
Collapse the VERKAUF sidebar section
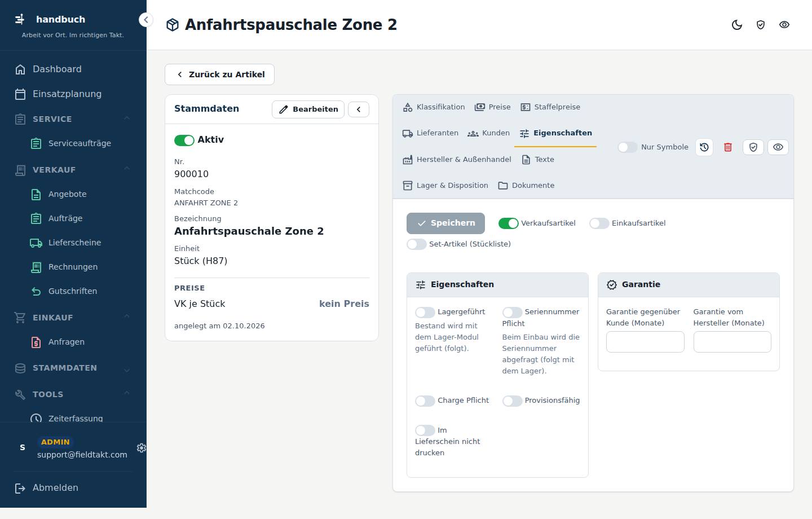73,170
